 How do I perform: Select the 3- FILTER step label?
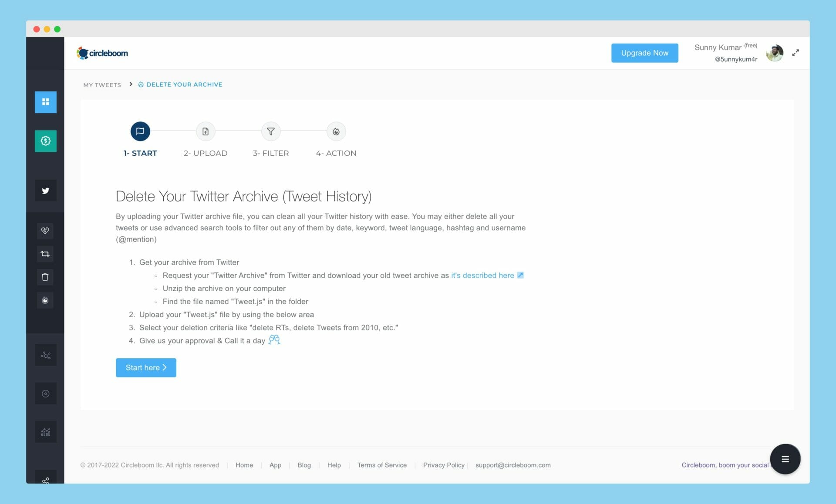[x=271, y=153]
